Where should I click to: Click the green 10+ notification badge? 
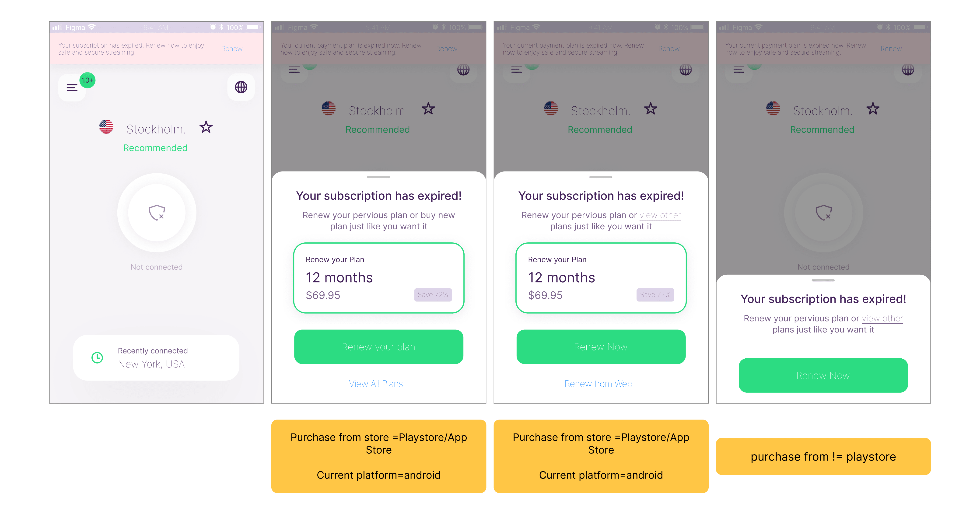pos(87,80)
